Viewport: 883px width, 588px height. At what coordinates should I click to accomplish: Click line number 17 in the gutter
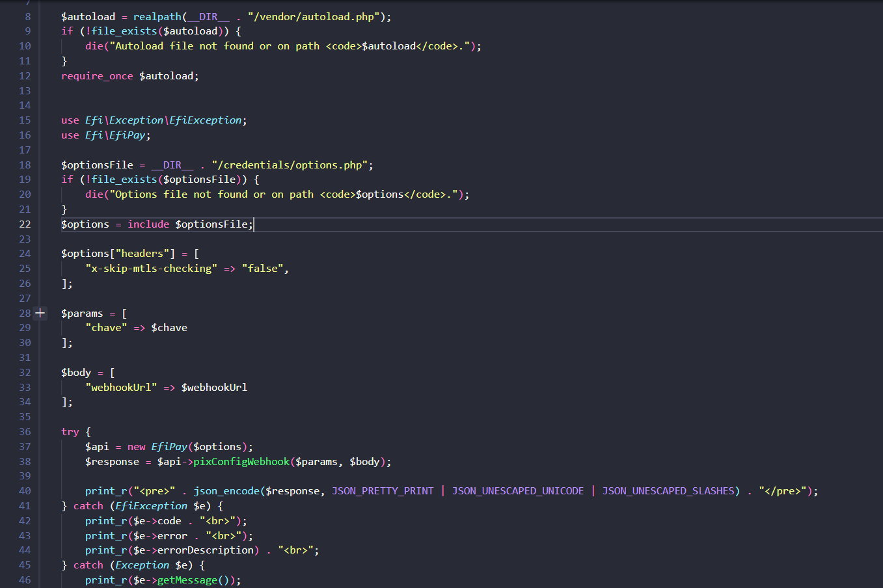click(x=25, y=150)
